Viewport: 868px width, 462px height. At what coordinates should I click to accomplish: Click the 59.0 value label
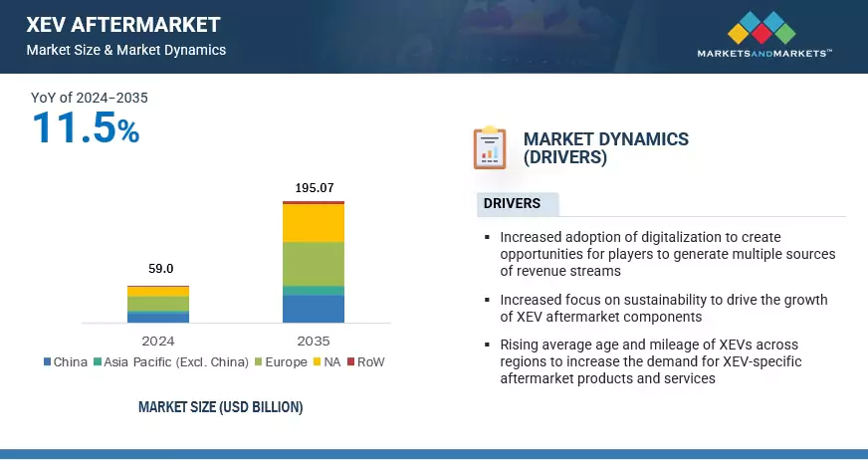[158, 269]
